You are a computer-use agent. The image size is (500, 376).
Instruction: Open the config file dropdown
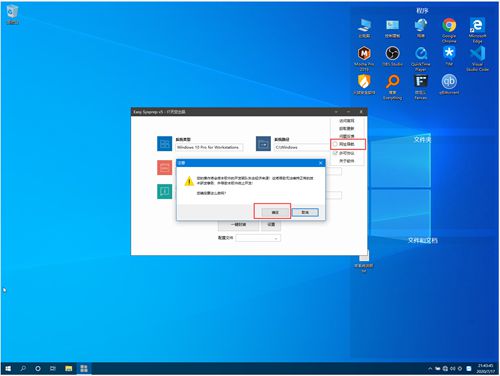click(x=258, y=238)
